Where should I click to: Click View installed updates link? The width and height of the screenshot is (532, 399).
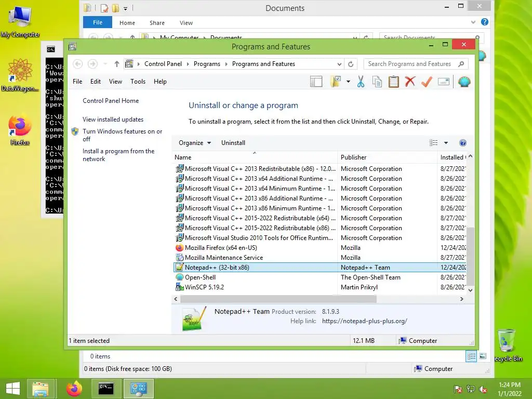click(113, 119)
